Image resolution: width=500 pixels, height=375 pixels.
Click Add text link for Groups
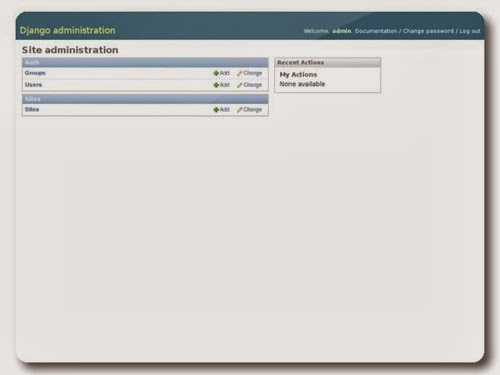225,73
